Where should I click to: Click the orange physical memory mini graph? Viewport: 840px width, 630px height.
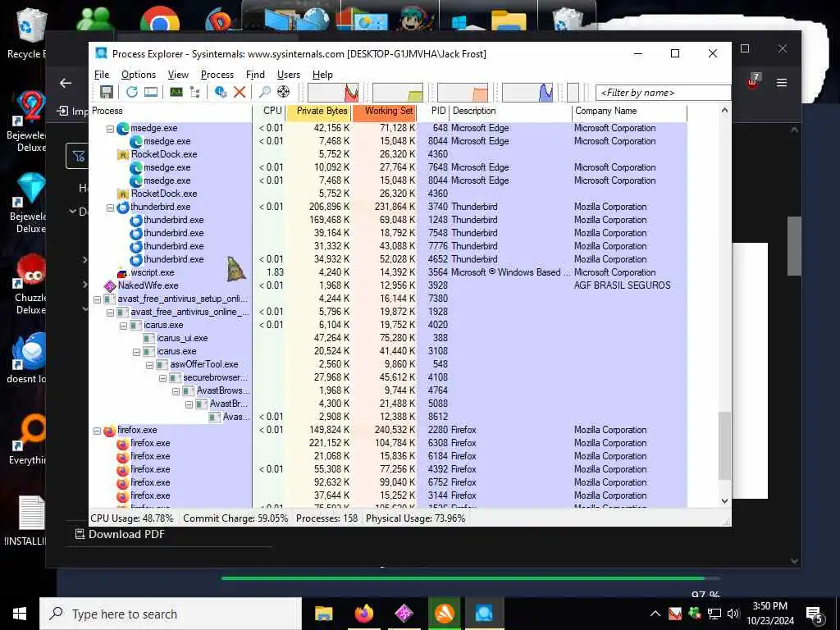pyautogui.click(x=463, y=92)
